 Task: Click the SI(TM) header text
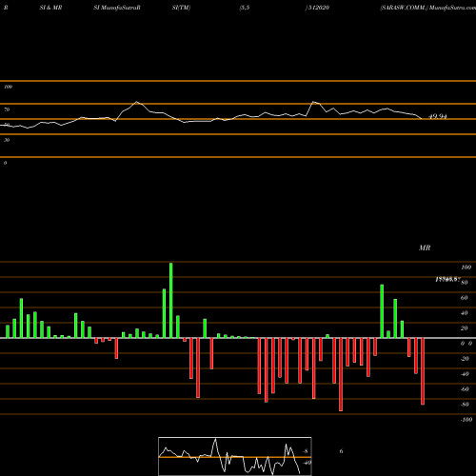(x=181, y=8)
